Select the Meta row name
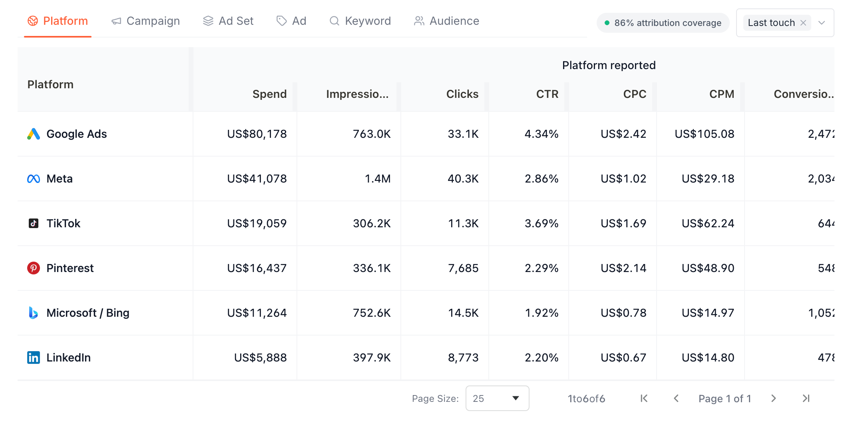This screenshot has height=433, width=868. tap(60, 179)
